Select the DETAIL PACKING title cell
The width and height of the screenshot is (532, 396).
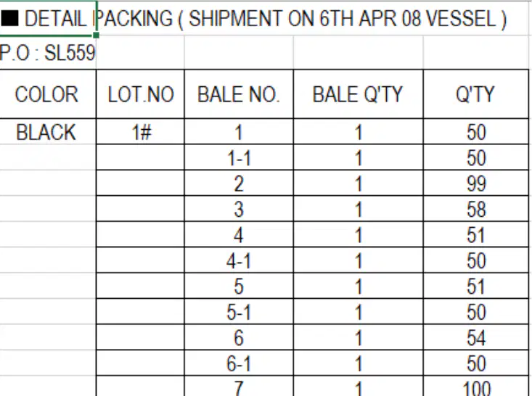tap(48, 18)
